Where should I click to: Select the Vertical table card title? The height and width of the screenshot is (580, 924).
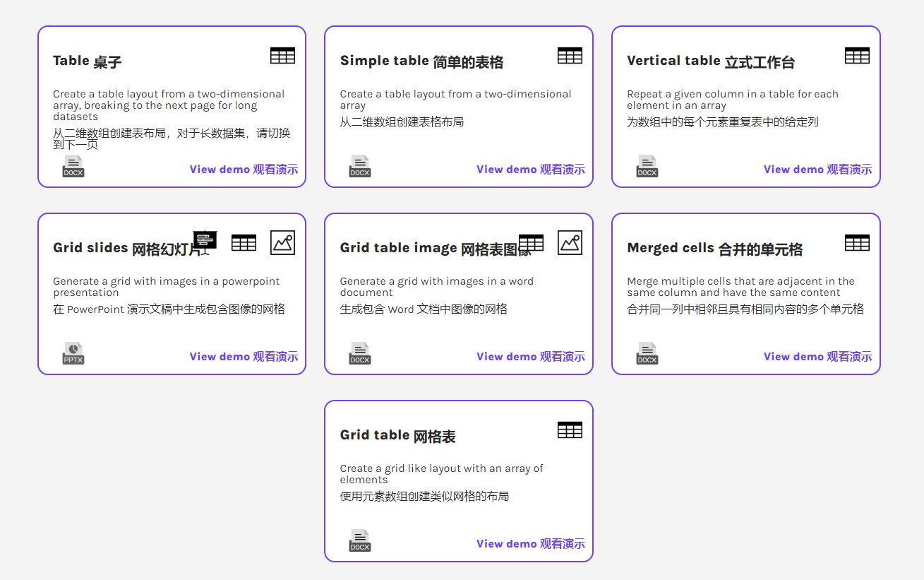711,61
